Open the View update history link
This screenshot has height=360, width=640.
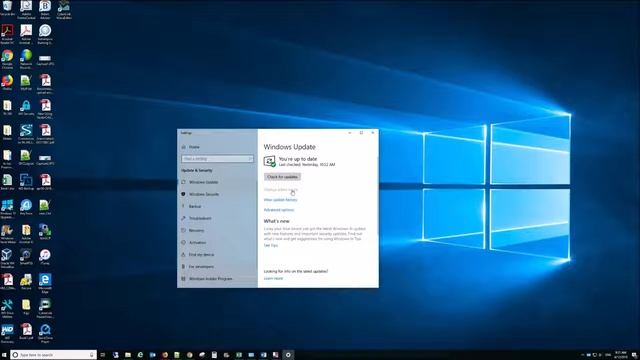tap(280, 200)
